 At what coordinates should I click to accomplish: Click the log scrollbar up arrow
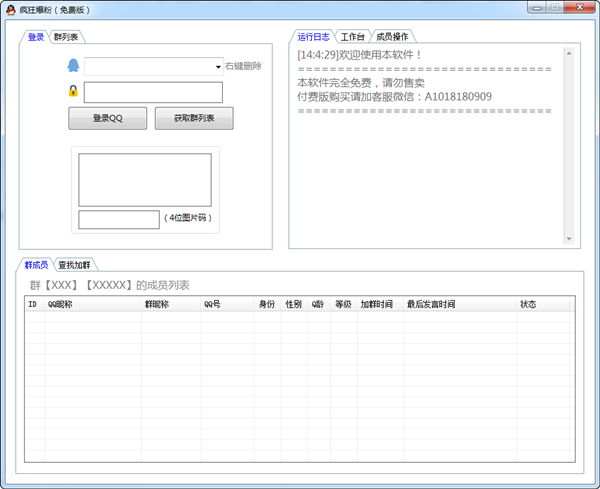pos(569,54)
